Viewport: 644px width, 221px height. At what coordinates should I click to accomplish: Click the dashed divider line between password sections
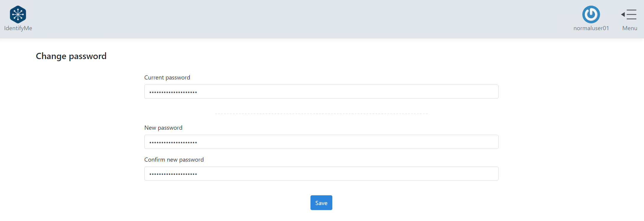(x=321, y=114)
